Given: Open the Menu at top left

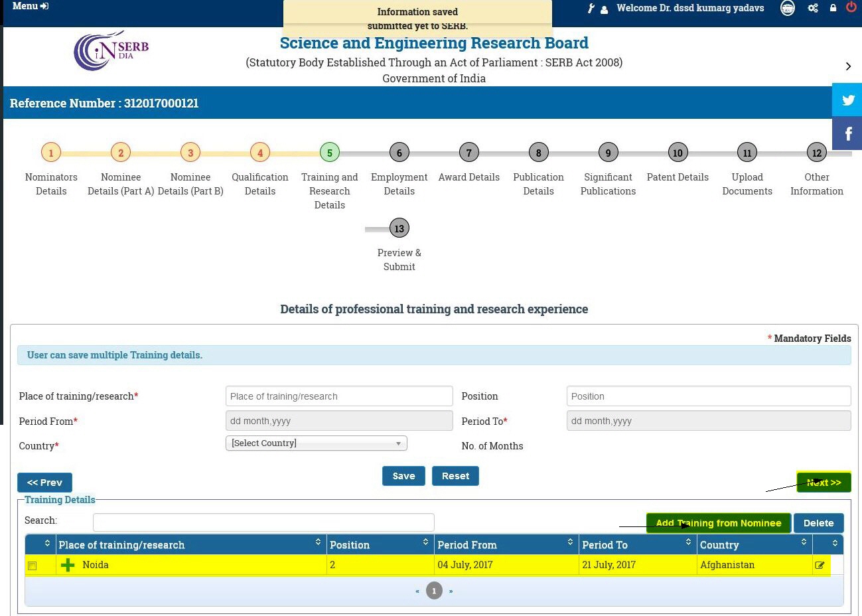Looking at the screenshot, I should tap(31, 6).
